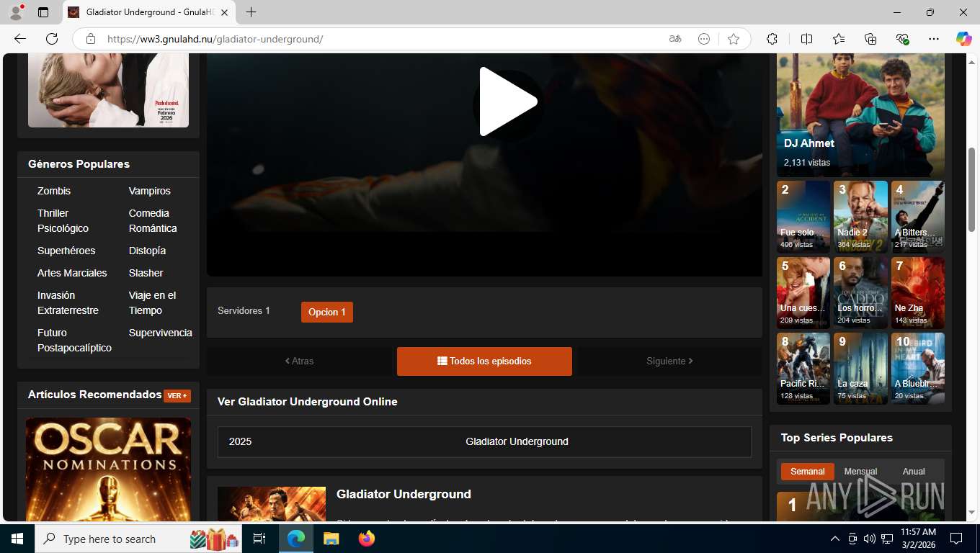Open File Explorer from taskbar
This screenshot has width=980, height=553.
click(331, 539)
